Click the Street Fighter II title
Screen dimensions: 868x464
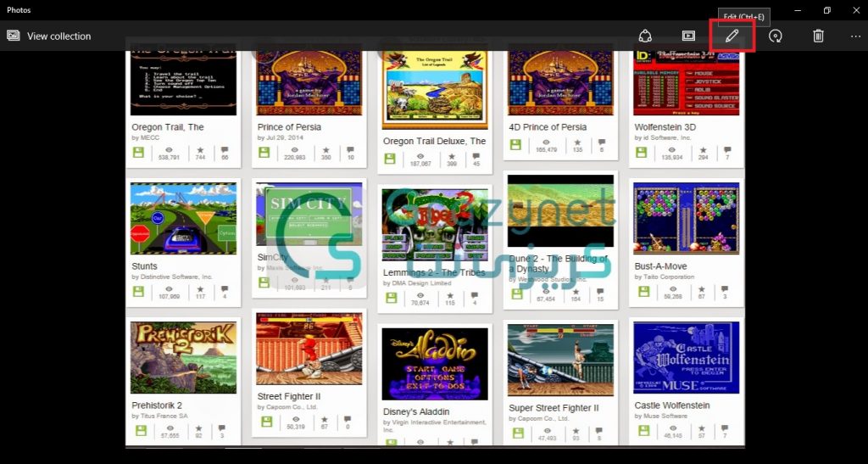(x=289, y=396)
